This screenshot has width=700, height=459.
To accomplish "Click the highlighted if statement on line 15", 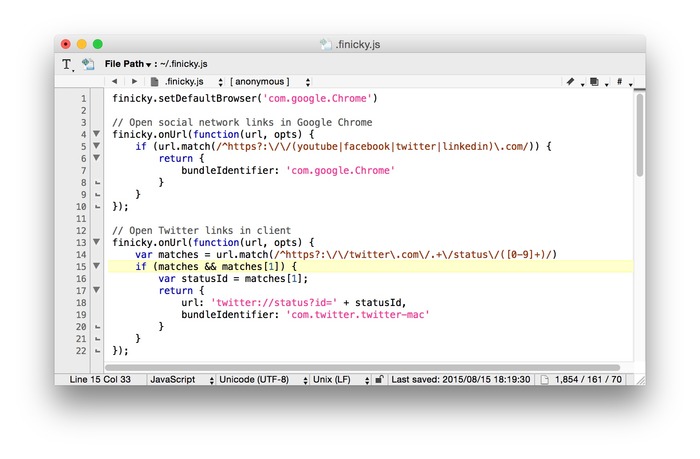I will coord(216,267).
